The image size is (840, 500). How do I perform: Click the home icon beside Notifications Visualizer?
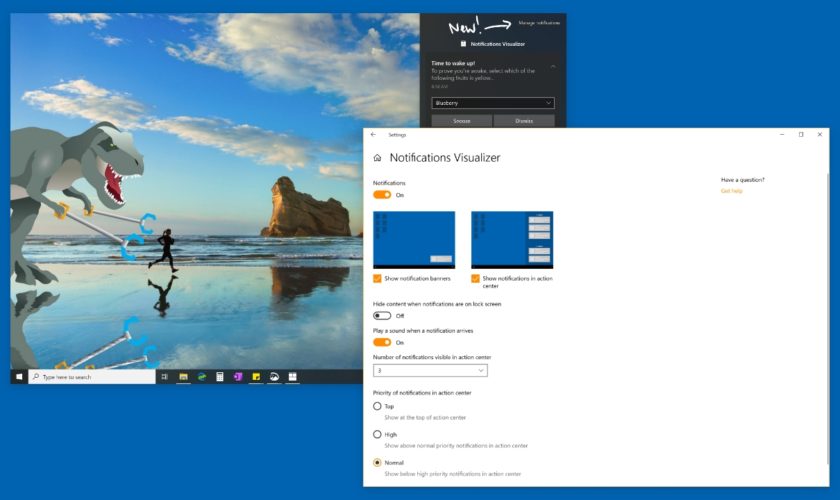[377, 158]
